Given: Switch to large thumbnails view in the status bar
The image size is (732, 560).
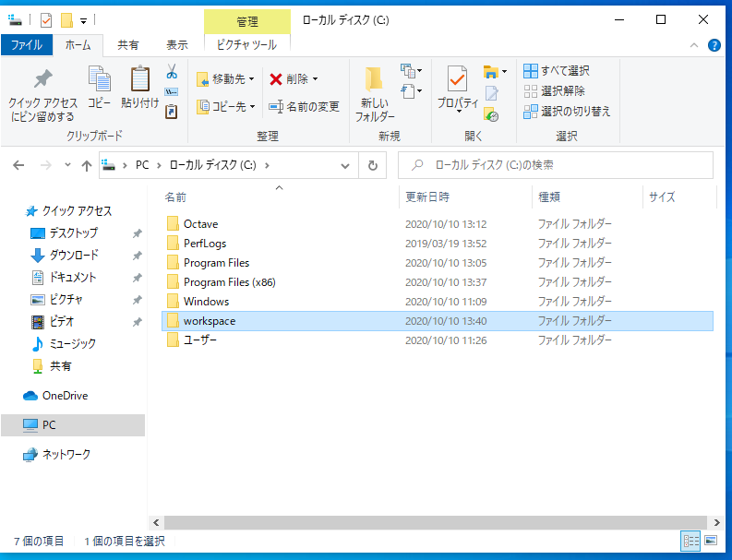Looking at the screenshot, I should (711, 541).
